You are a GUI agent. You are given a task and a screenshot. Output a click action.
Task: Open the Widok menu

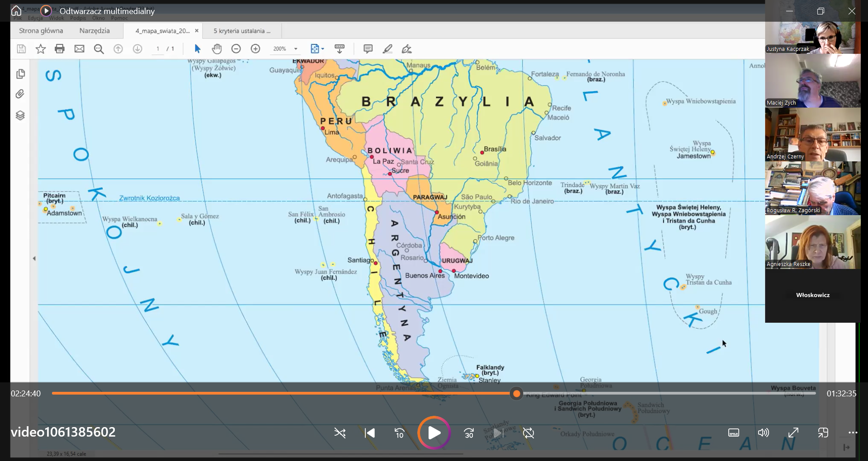click(57, 18)
